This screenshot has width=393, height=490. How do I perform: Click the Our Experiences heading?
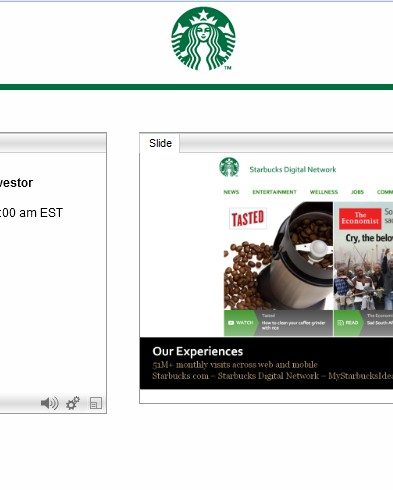tap(198, 351)
